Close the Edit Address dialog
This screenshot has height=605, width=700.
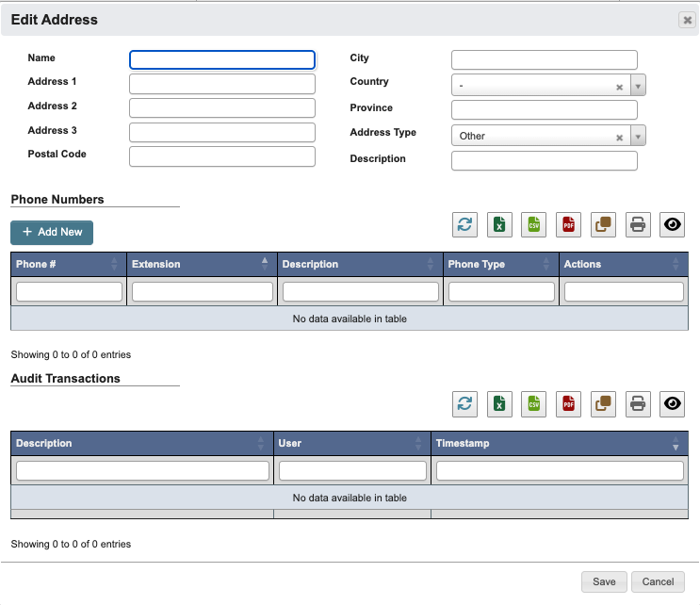[x=688, y=20]
